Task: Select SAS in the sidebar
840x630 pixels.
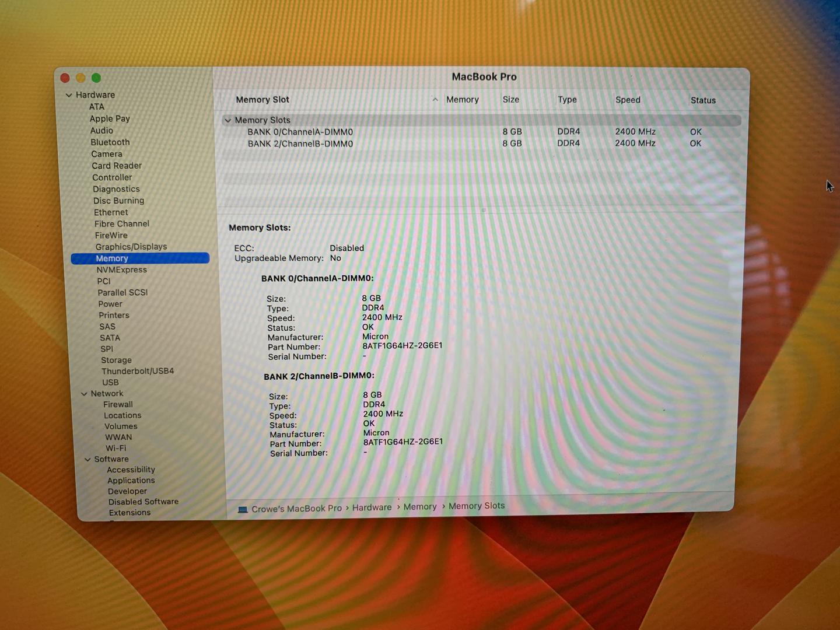Action: pos(107,327)
